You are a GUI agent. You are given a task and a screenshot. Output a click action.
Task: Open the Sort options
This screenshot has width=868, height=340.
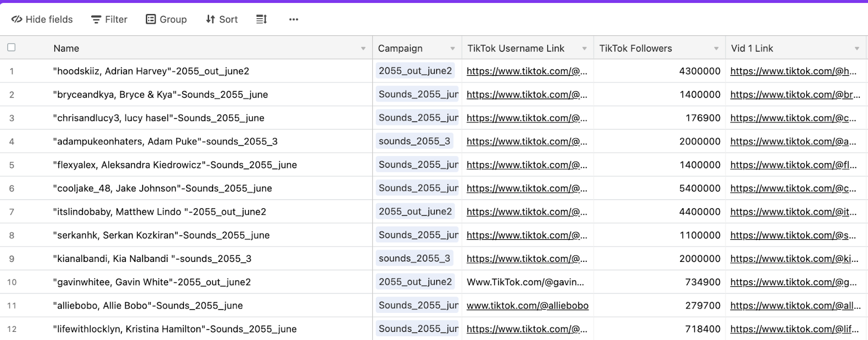point(221,20)
